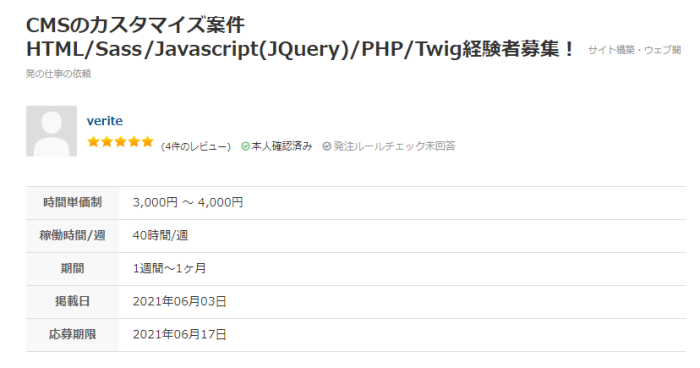Click the 稼働時間/週 row header
This screenshot has width=700, height=368.
pos(72,236)
